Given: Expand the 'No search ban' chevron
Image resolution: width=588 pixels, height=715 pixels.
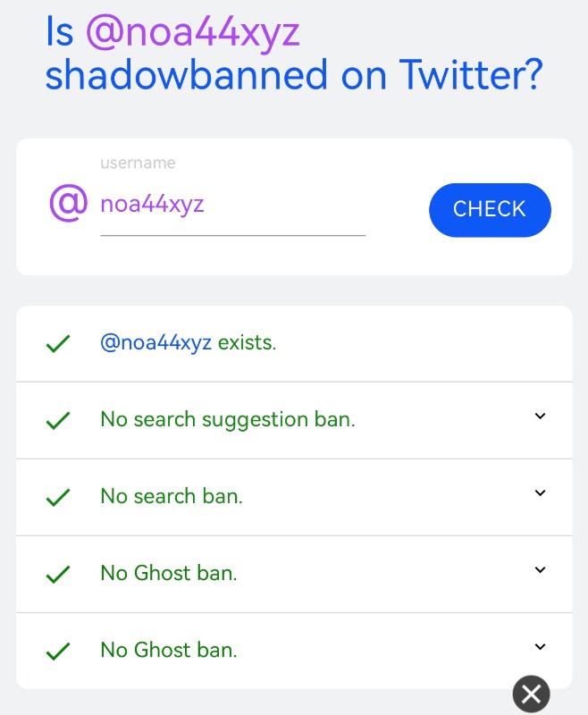Looking at the screenshot, I should (540, 492).
